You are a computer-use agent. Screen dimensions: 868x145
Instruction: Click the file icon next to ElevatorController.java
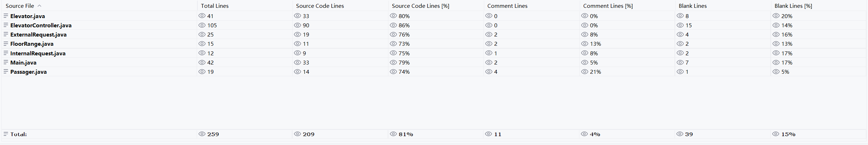point(6,25)
